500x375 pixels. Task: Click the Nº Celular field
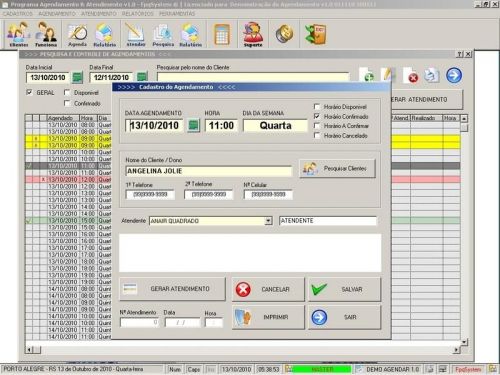pyautogui.click(x=268, y=194)
